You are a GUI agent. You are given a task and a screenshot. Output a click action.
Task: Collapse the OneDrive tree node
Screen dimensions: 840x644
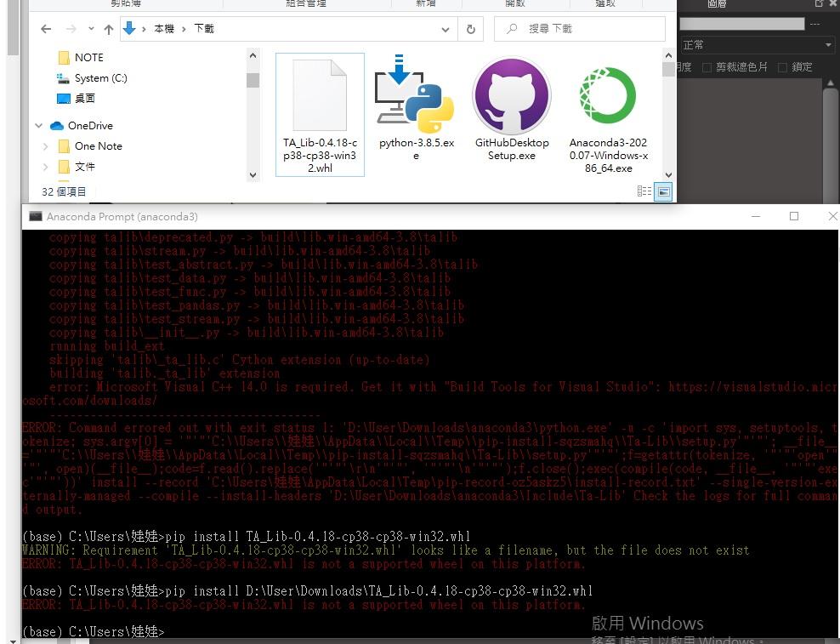38,125
